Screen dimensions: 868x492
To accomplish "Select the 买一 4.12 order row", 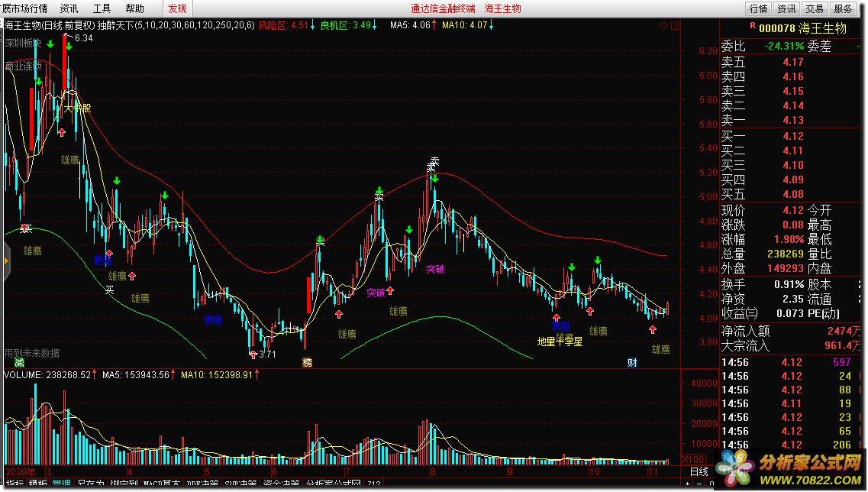I will click(x=790, y=136).
